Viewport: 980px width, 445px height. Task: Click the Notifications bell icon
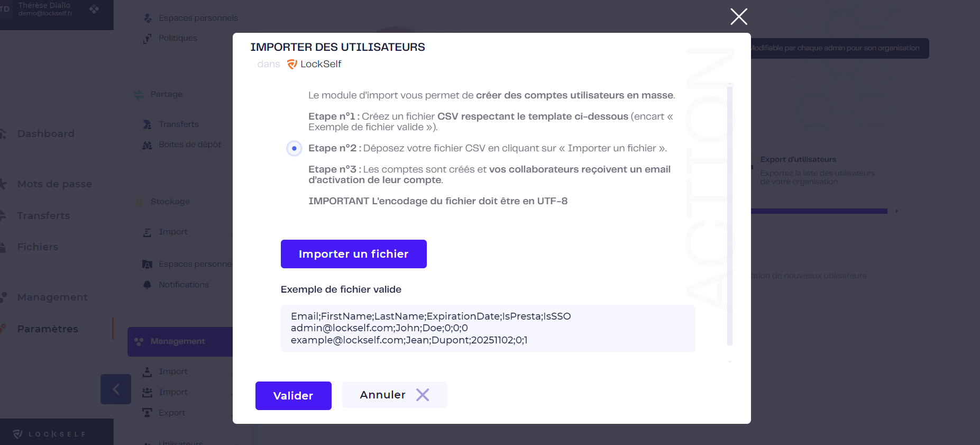(x=147, y=285)
